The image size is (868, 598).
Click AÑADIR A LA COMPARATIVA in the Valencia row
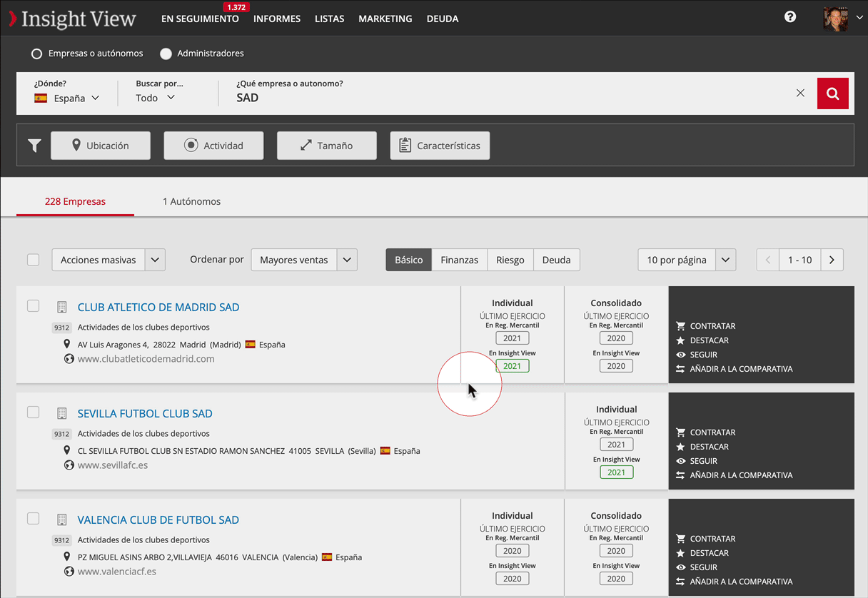(741, 582)
